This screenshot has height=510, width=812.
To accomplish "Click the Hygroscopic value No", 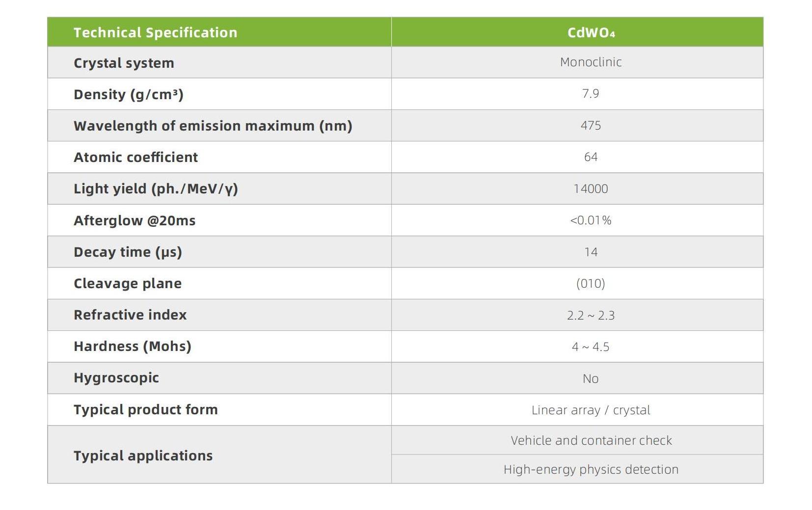I will (591, 378).
